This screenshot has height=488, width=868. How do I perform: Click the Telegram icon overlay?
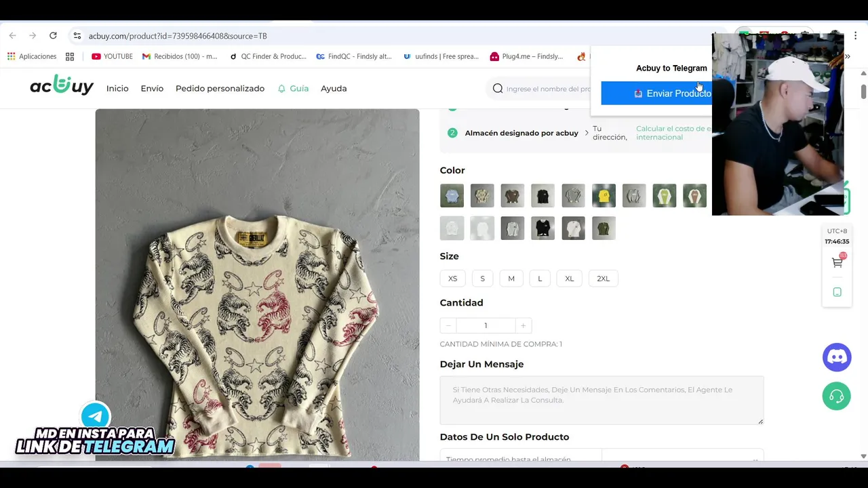click(96, 417)
